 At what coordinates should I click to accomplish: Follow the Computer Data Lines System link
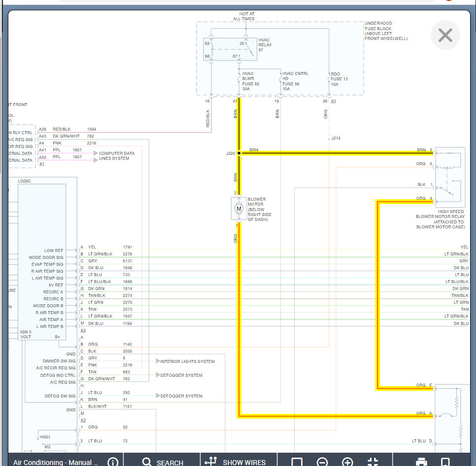[x=116, y=156]
